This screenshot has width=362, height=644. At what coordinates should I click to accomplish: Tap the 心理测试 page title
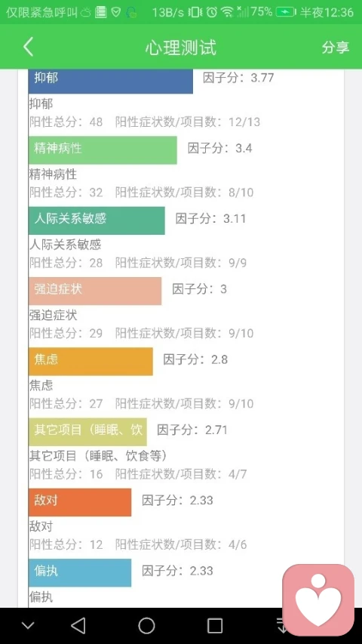point(180,47)
